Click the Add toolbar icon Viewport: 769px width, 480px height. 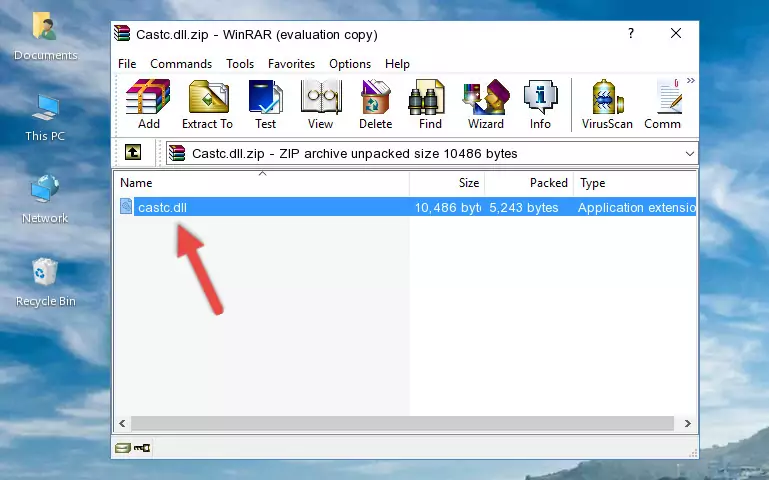click(x=148, y=104)
